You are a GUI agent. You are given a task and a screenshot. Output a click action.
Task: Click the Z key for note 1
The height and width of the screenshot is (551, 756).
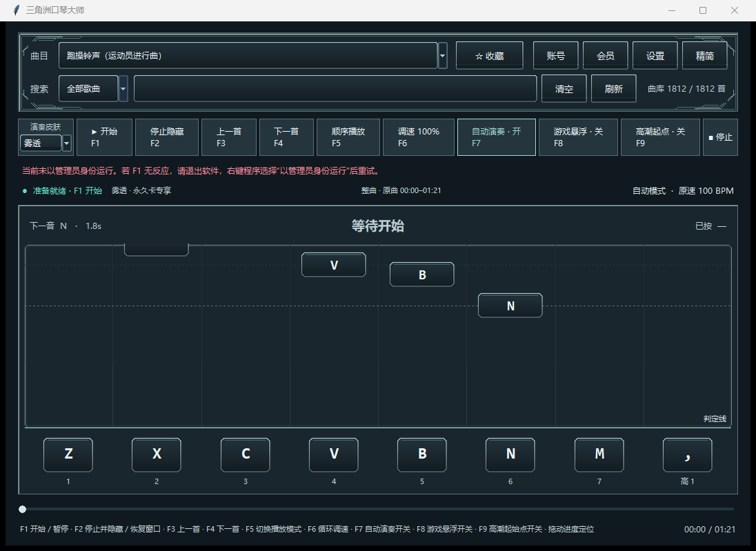pyautogui.click(x=68, y=454)
